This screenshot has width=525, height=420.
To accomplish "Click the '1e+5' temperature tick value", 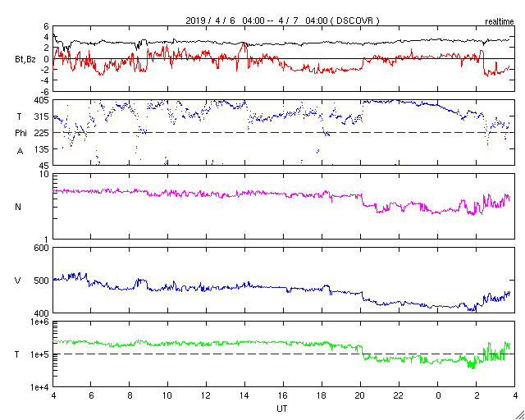I will pos(40,354).
